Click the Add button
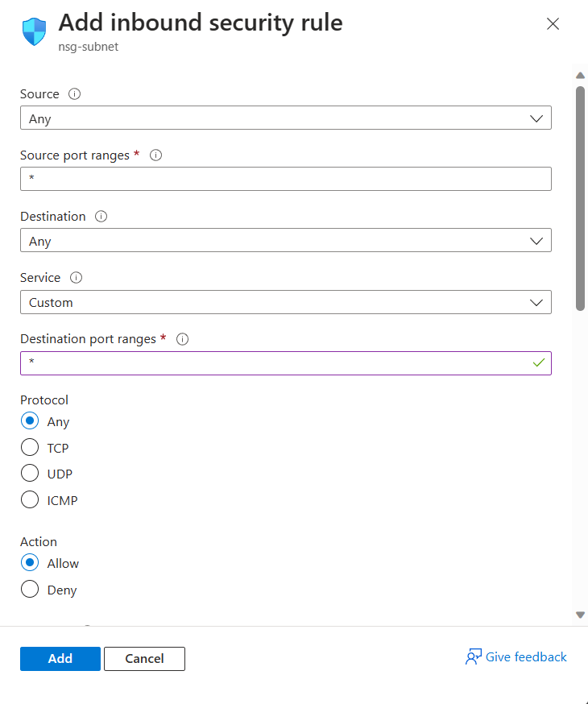 pos(60,658)
